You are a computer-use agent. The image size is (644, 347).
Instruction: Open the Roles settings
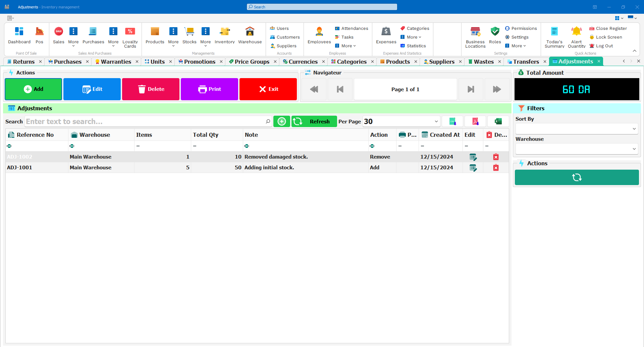click(495, 35)
